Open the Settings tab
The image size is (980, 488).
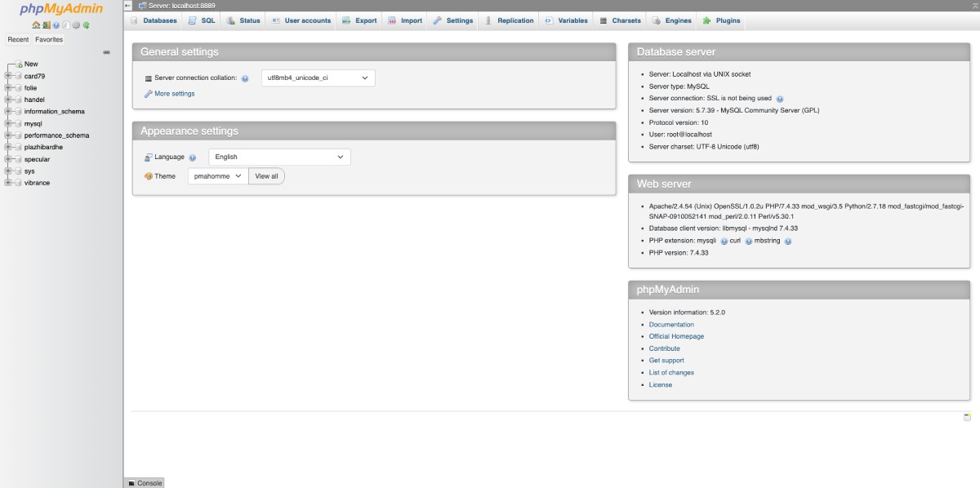pos(453,20)
